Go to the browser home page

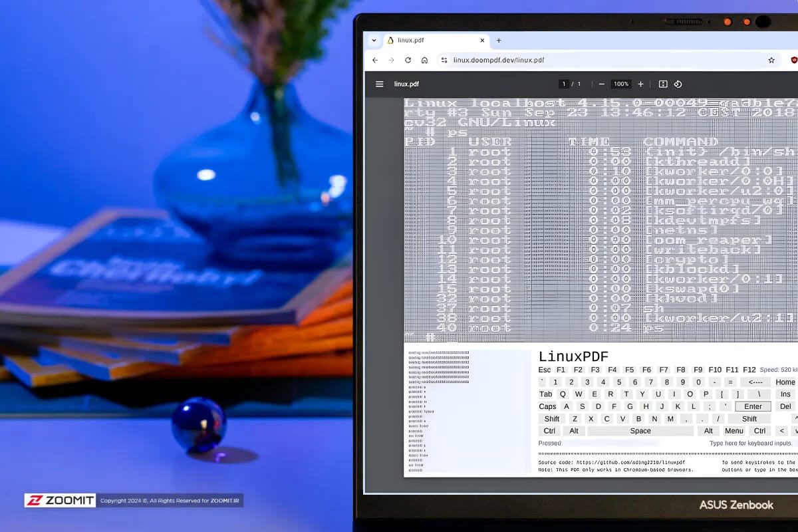click(424, 61)
